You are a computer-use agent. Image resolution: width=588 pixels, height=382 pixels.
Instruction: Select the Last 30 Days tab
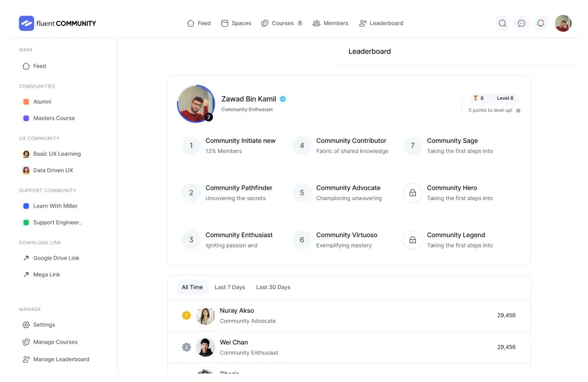coord(273,287)
